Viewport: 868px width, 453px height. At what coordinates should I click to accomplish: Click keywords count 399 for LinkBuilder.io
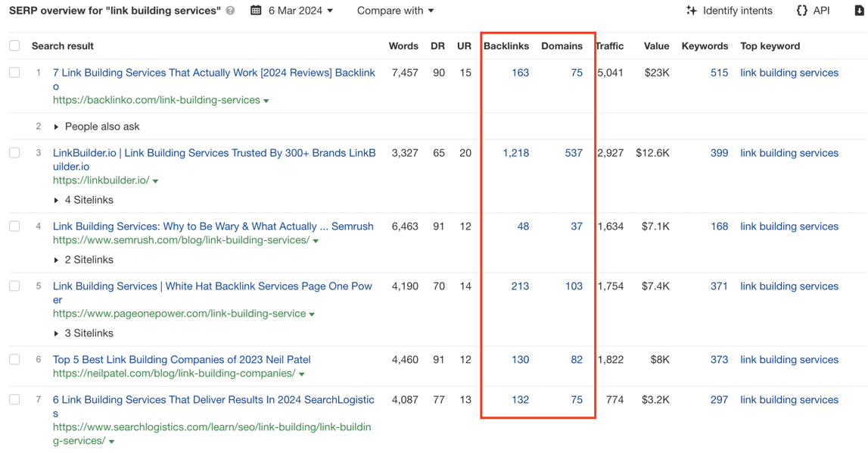click(719, 153)
